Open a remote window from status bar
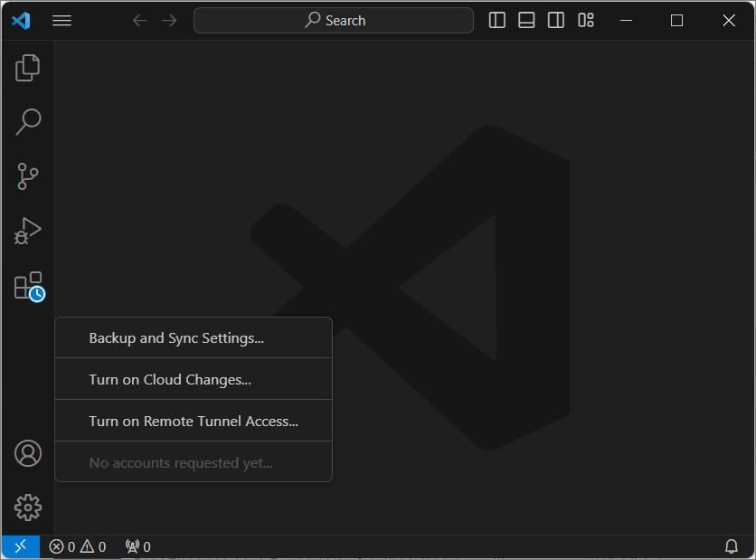 (21, 546)
